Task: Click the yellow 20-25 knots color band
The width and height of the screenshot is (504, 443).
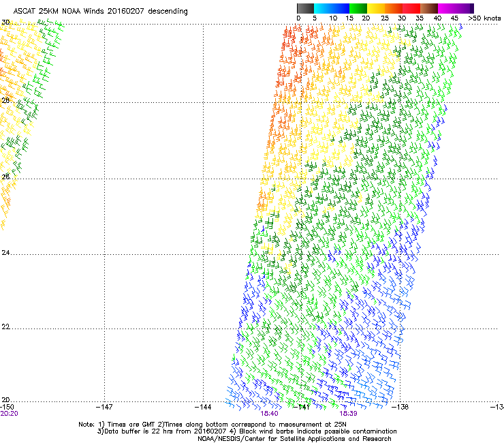Action: click(376, 8)
